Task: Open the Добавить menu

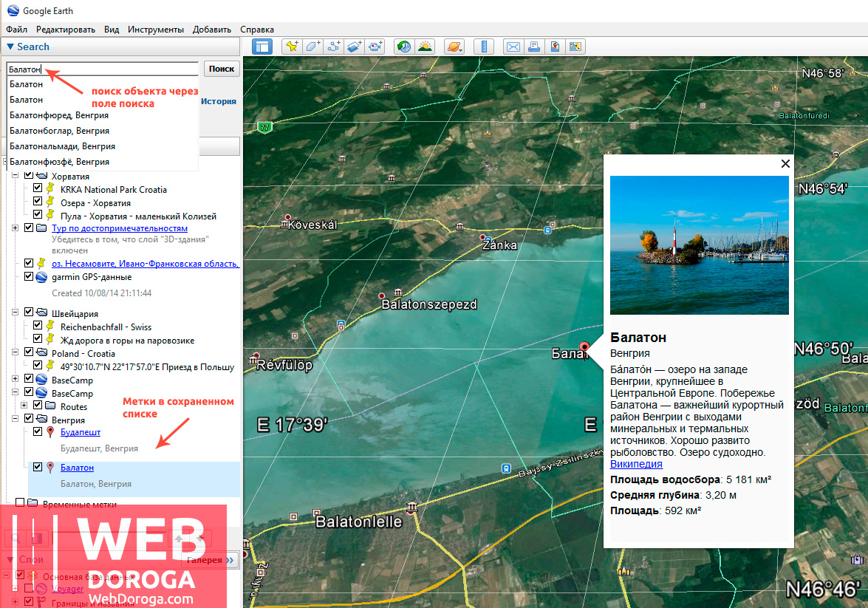Action: [x=212, y=30]
